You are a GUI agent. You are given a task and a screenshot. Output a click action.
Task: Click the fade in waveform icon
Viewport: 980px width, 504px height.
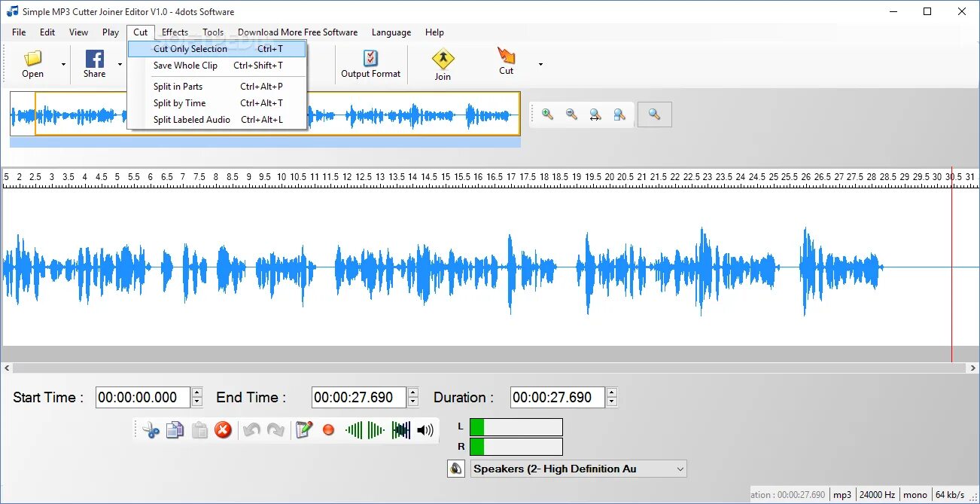(x=354, y=430)
